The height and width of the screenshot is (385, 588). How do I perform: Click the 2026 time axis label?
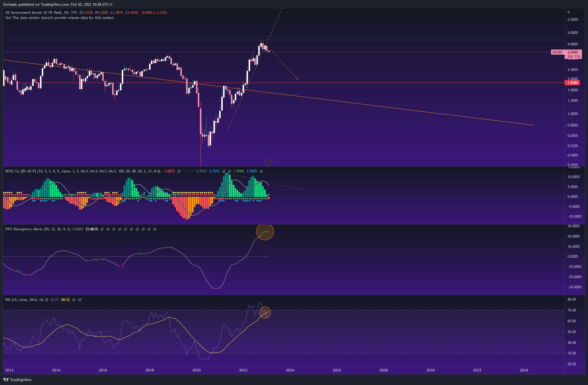click(337, 370)
